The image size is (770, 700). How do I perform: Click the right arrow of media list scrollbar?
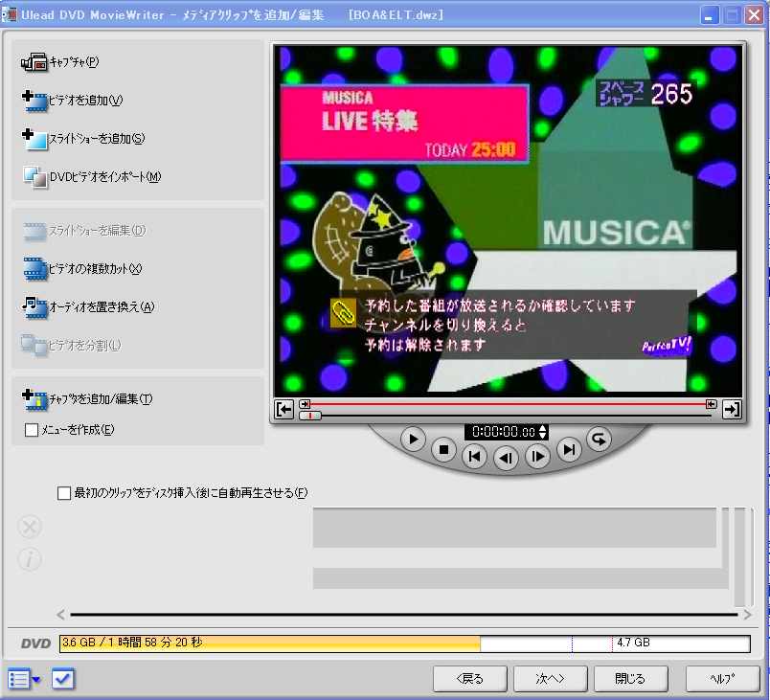tap(747, 615)
